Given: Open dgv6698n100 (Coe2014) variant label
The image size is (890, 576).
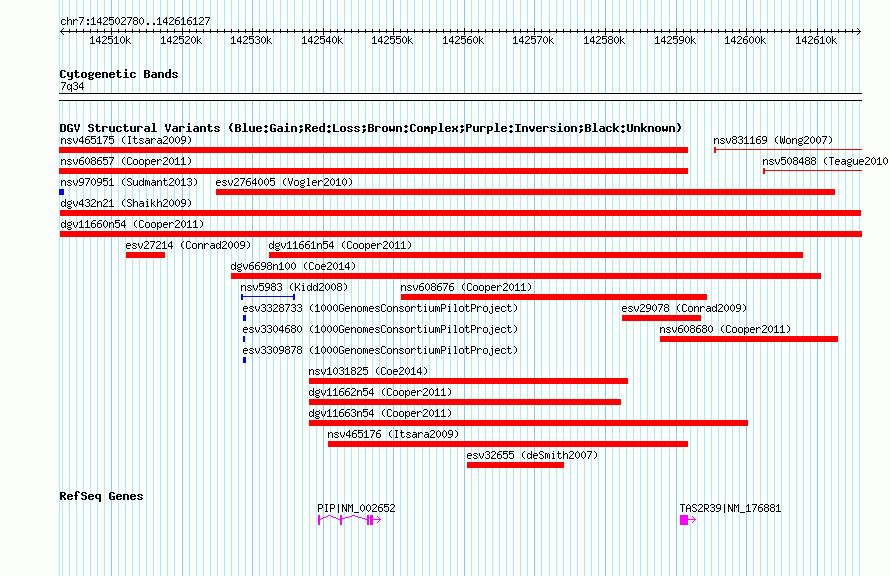Looking at the screenshot, I should coord(293,266).
